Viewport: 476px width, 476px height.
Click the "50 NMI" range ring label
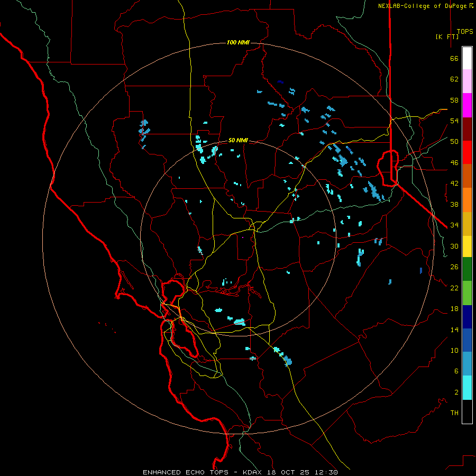pyautogui.click(x=238, y=140)
